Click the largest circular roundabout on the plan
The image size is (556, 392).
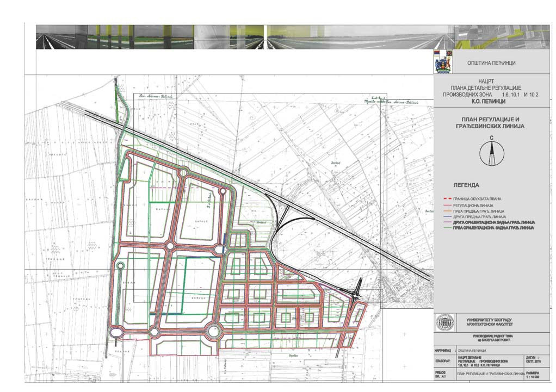pyautogui.click(x=213, y=330)
